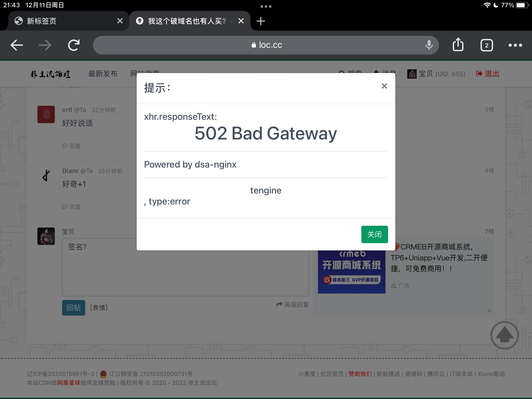Click the 退出 logout link
This screenshot has width=532, height=399.
tap(488, 74)
